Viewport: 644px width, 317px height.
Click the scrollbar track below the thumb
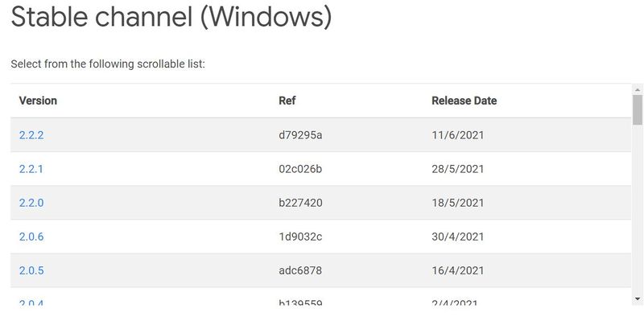[x=638, y=209]
